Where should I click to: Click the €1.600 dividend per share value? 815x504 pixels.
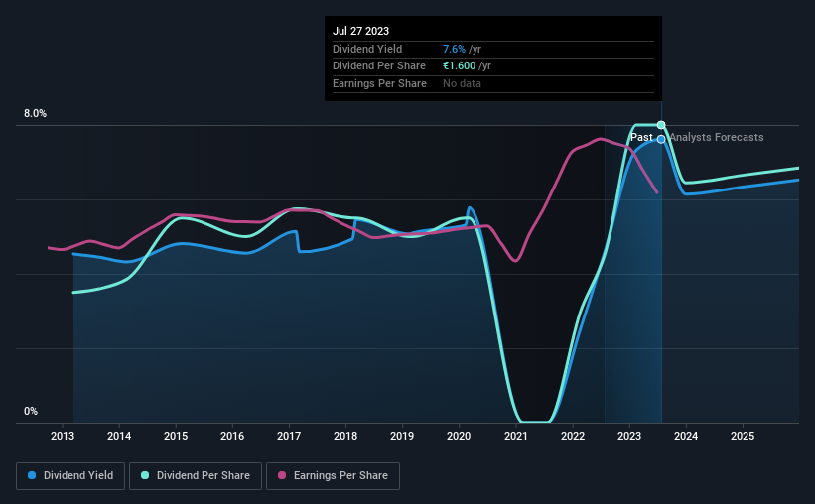click(459, 66)
